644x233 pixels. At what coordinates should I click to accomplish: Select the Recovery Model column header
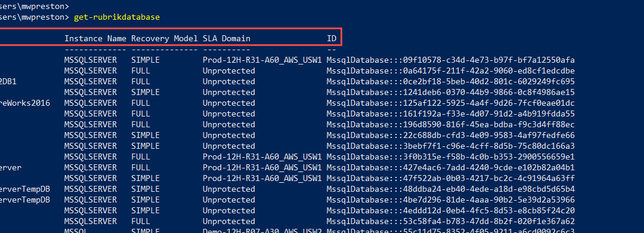point(165,39)
